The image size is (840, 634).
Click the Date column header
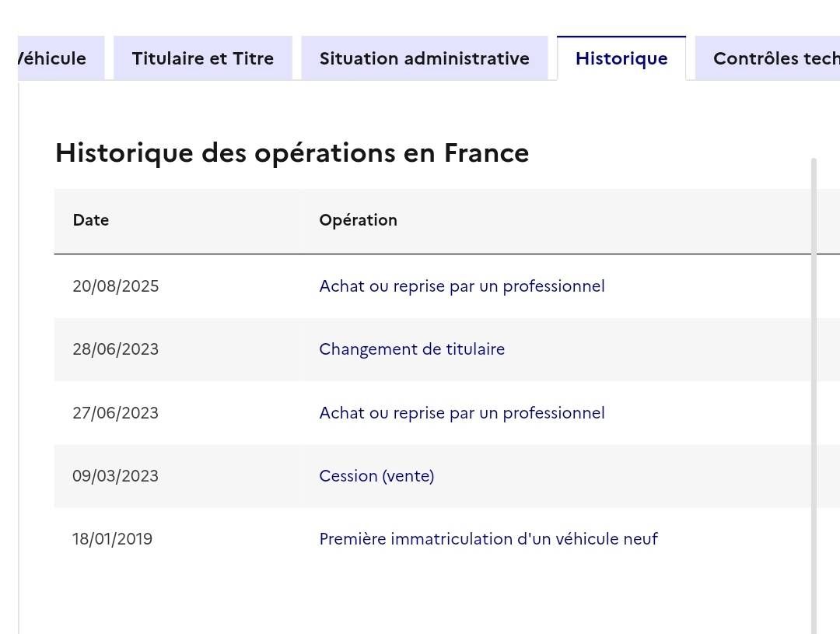click(91, 219)
